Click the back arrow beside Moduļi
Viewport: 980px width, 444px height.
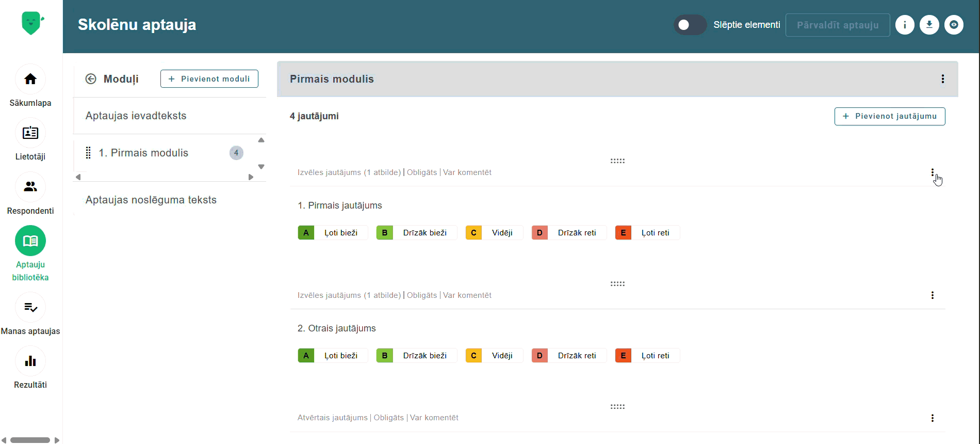coord(91,79)
